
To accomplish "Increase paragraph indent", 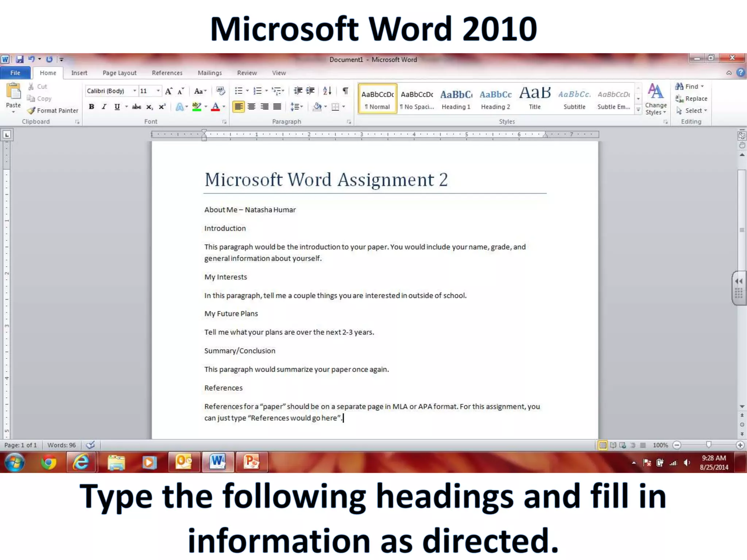I will click(x=310, y=91).
